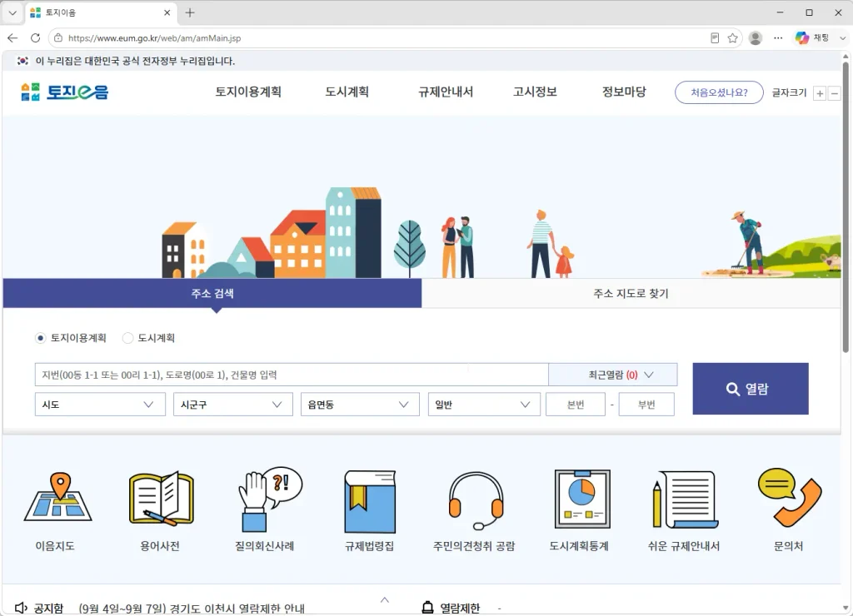Select the 도시계획 radio button
The height and width of the screenshot is (616, 853).
point(127,338)
